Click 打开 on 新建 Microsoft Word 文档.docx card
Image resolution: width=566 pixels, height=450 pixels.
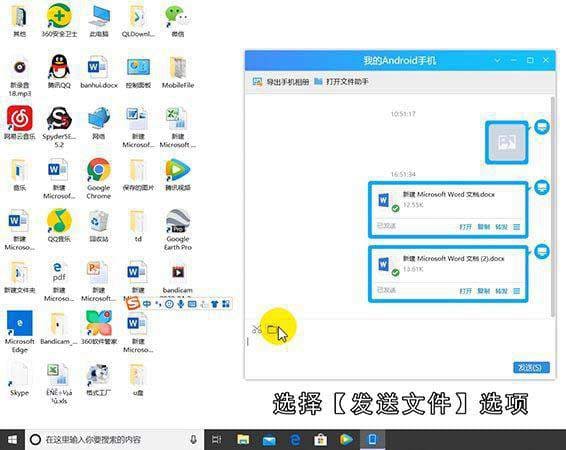tap(465, 227)
